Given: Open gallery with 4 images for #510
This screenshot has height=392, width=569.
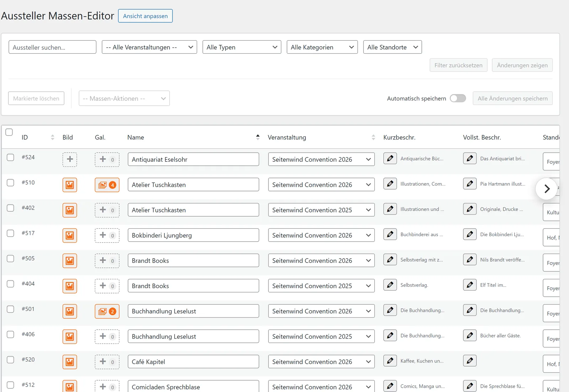Looking at the screenshot, I should pos(107,185).
